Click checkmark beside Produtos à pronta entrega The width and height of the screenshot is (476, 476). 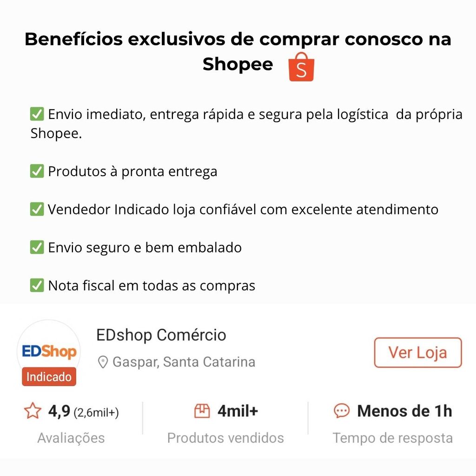37,172
